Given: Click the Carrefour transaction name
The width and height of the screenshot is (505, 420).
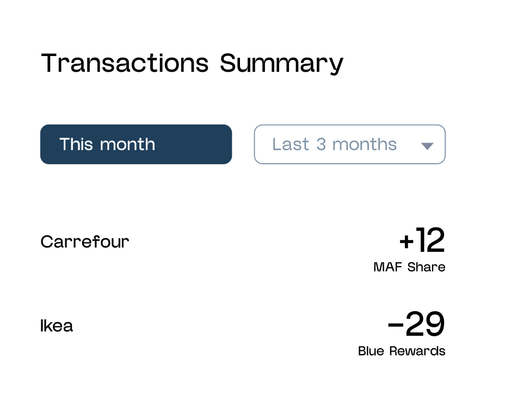Looking at the screenshot, I should (85, 242).
